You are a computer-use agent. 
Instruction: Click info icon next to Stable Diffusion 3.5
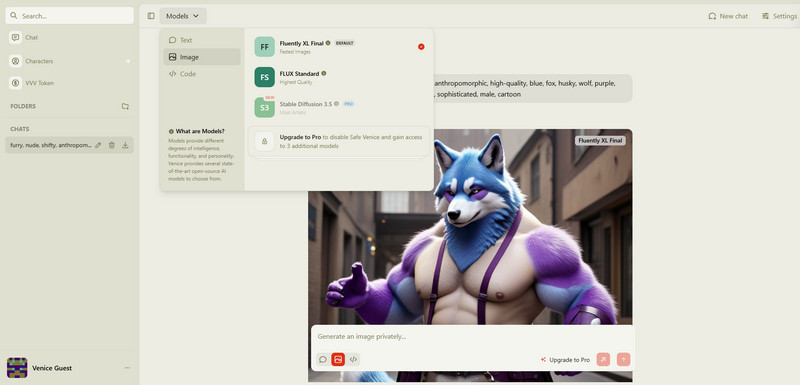tap(336, 104)
